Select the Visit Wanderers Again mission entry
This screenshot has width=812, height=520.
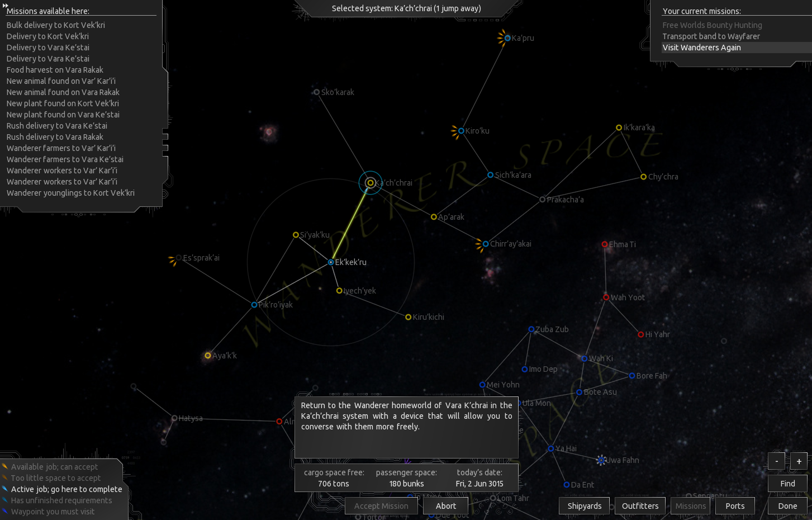(x=702, y=48)
